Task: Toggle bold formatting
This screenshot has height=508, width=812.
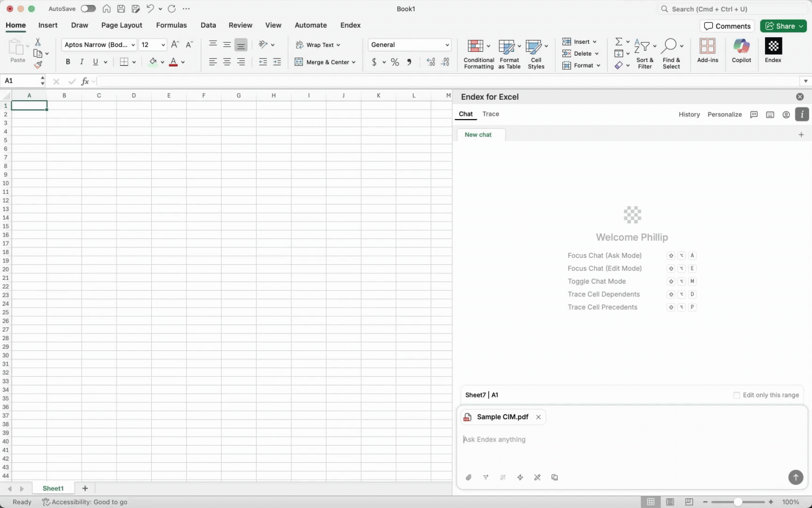Action: click(68, 62)
